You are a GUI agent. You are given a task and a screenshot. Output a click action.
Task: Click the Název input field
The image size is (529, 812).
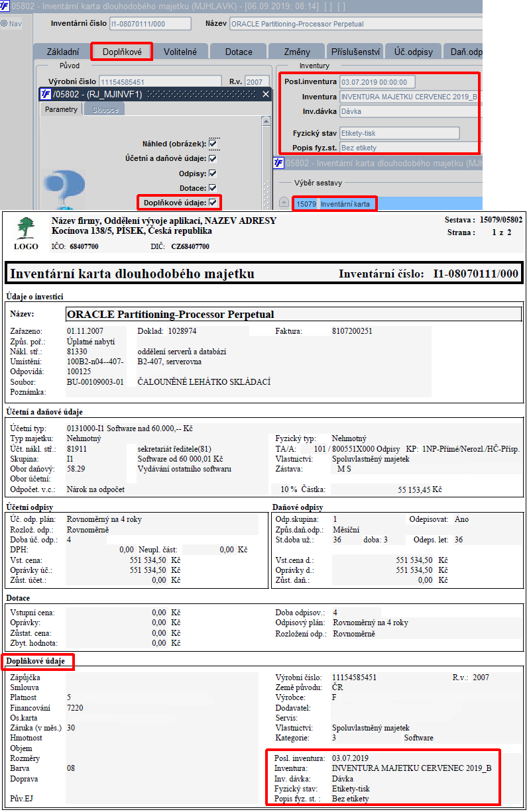click(355, 24)
